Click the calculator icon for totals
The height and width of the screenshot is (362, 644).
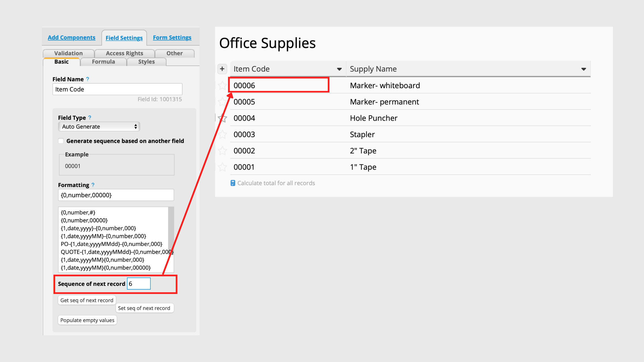click(x=233, y=183)
